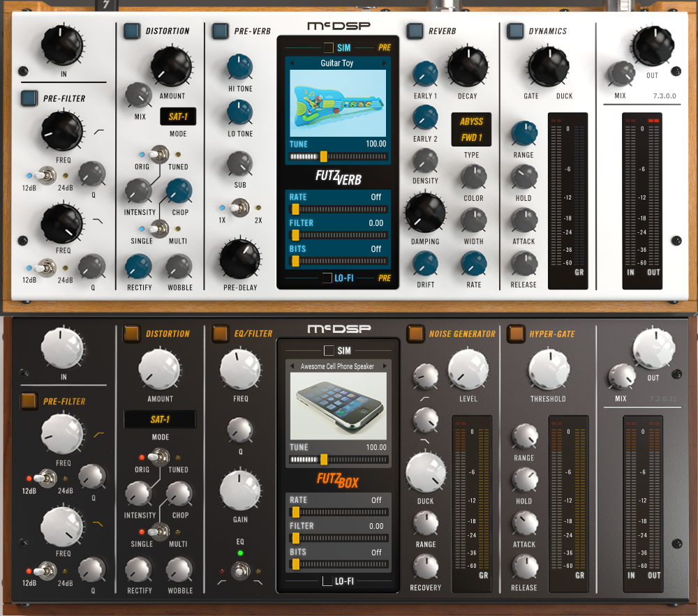Click FutzBox FILTER lo-fi slider

pyautogui.click(x=339, y=538)
